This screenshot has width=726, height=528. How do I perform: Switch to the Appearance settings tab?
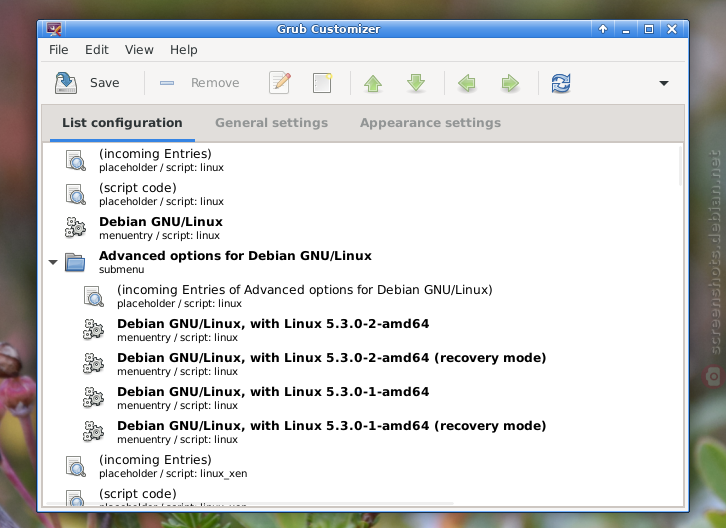[x=430, y=123]
